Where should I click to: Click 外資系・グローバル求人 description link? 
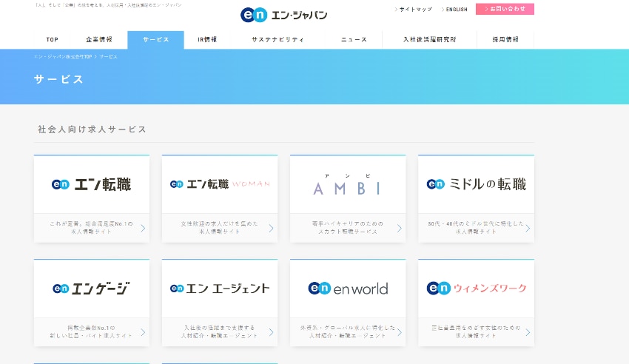point(347,332)
